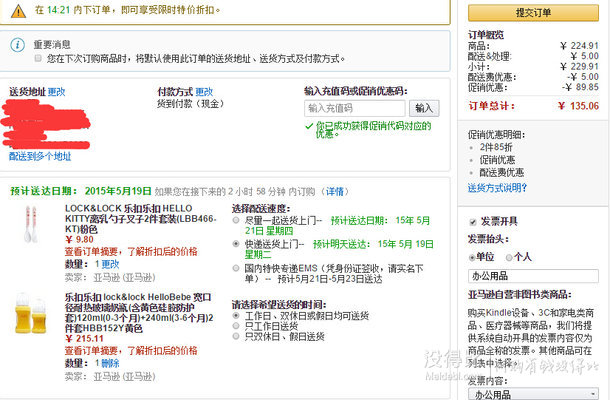This screenshot has width=610, height=400.
Task: Click the green checkmark next to promo success message
Action: point(309,126)
